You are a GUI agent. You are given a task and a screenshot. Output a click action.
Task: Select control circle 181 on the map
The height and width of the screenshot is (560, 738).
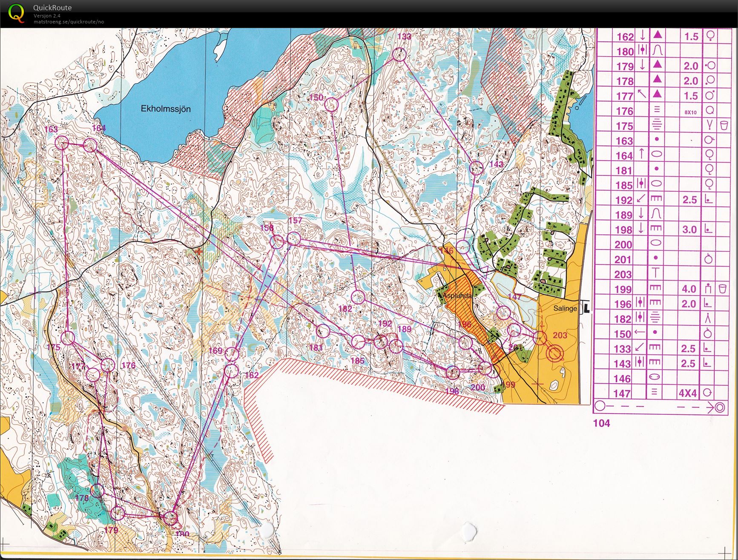point(323,331)
